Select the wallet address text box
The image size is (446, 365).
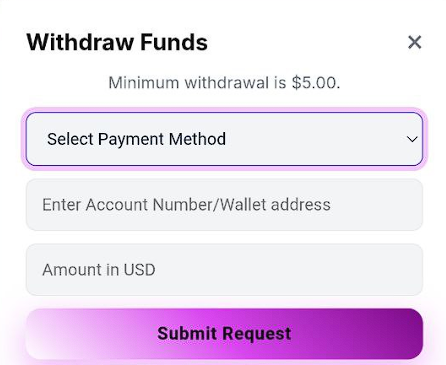click(224, 204)
